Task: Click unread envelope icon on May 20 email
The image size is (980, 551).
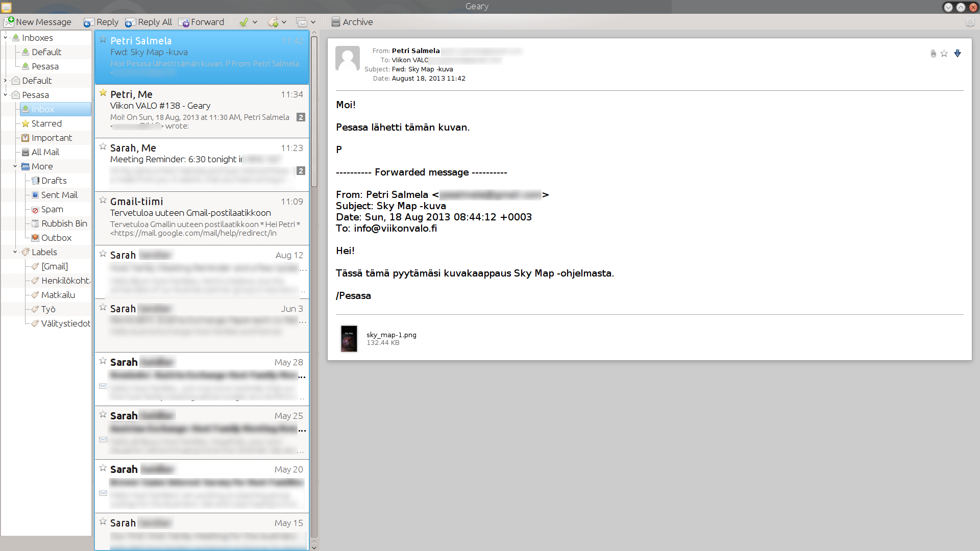Action: pyautogui.click(x=103, y=493)
